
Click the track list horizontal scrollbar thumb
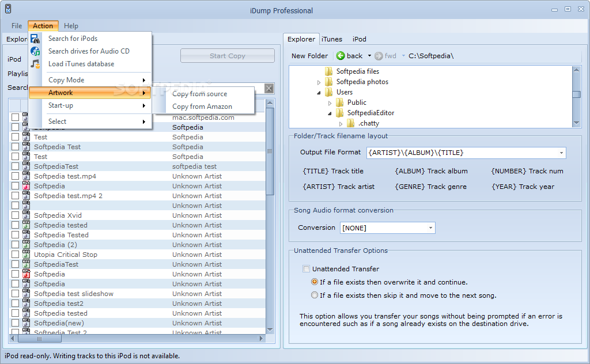[40, 339]
